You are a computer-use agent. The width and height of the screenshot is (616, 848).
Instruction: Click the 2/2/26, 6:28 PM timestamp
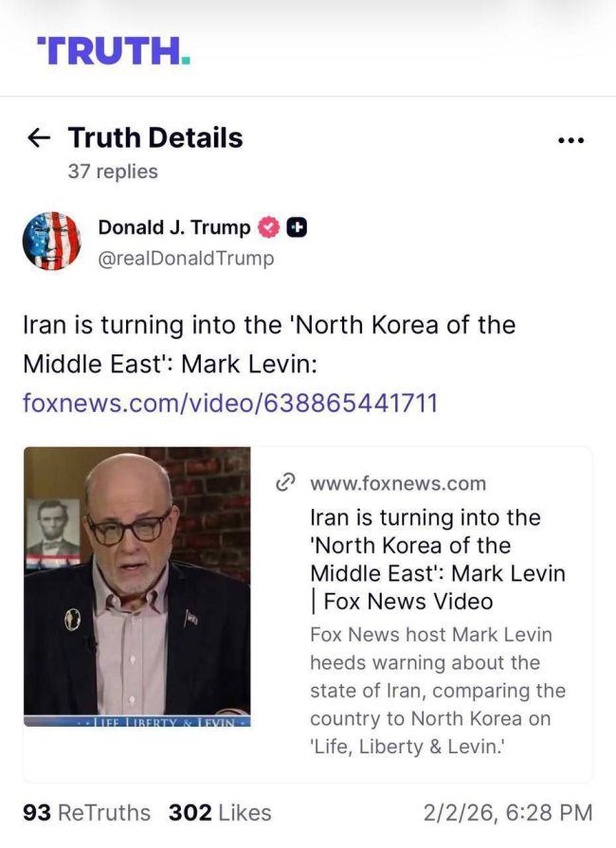(x=508, y=812)
